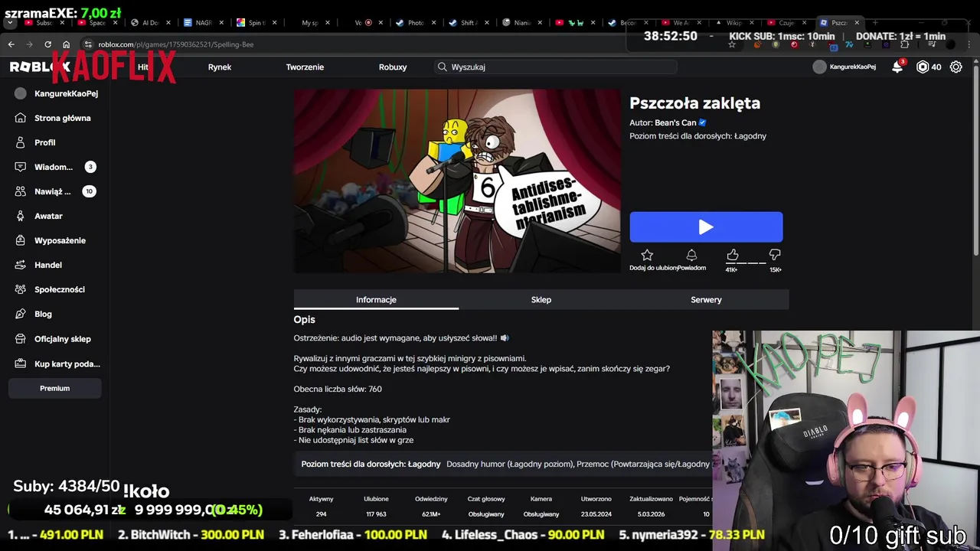Open author Bean's Can link
Viewport: 980px width, 551px height.
pos(675,122)
